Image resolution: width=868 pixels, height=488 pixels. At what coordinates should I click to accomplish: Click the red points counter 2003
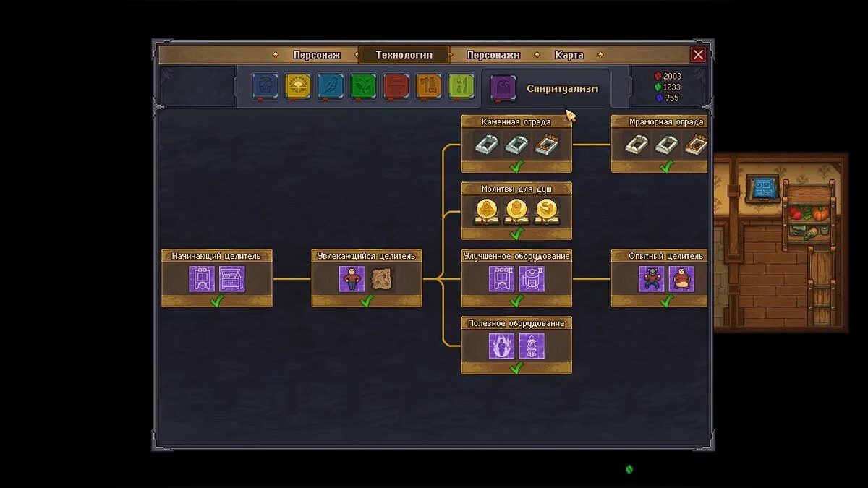click(x=667, y=76)
